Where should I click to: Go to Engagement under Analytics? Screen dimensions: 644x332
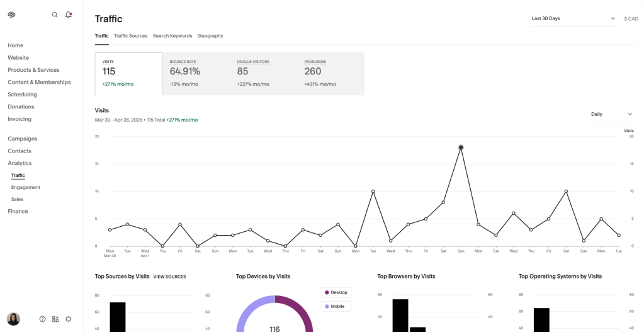tap(26, 187)
